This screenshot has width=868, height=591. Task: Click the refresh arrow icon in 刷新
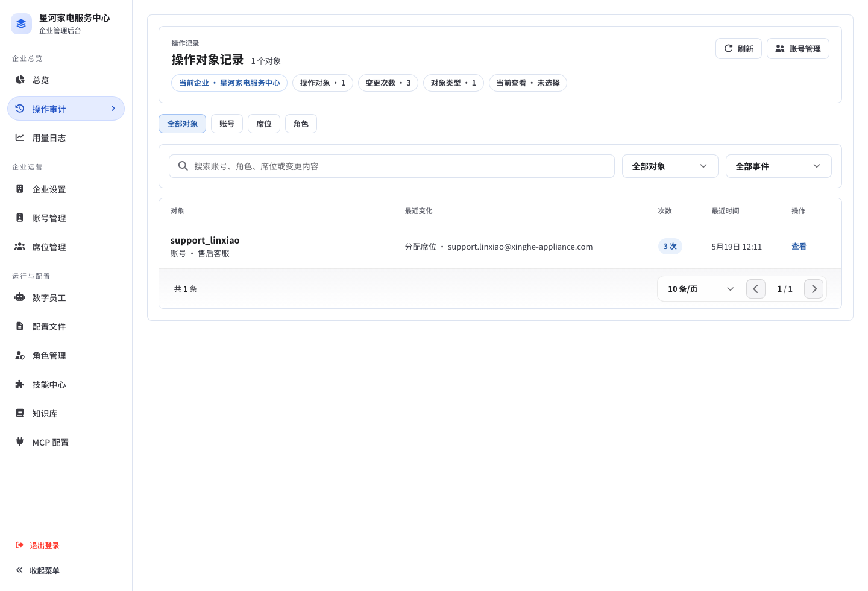pos(729,49)
